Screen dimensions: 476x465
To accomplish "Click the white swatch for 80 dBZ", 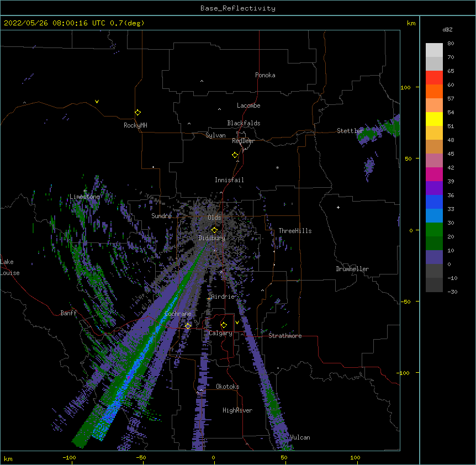I will [x=434, y=50].
